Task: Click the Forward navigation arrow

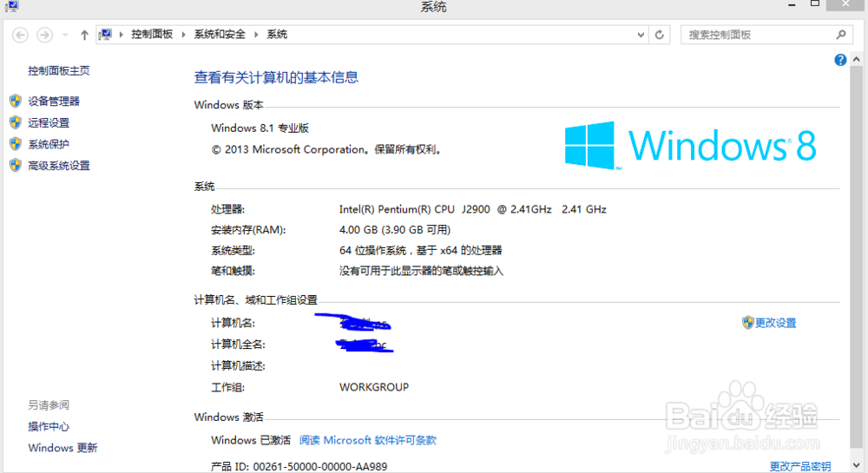Action: tap(45, 35)
